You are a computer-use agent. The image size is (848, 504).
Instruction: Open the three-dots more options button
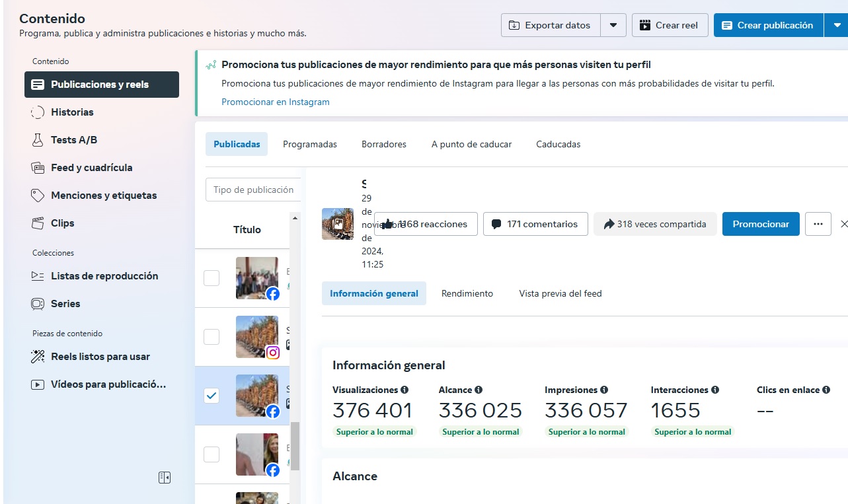click(818, 224)
